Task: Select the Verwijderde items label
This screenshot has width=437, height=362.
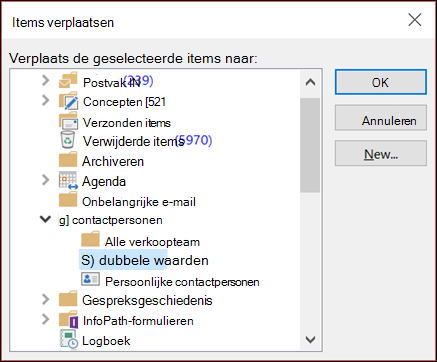Action: pos(133,142)
